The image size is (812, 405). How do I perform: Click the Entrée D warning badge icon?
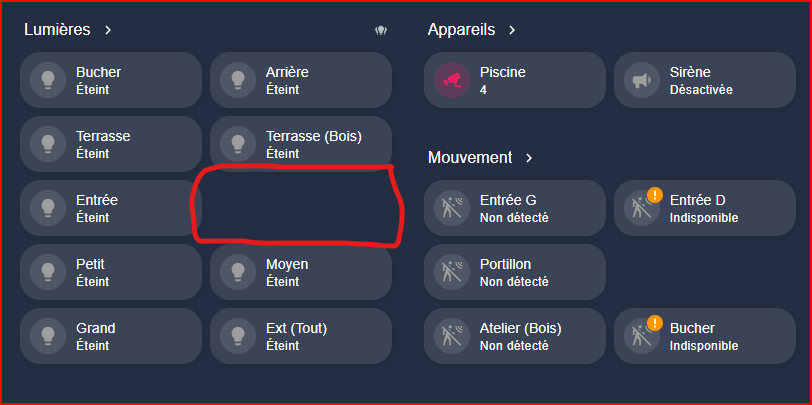pyautogui.click(x=655, y=195)
